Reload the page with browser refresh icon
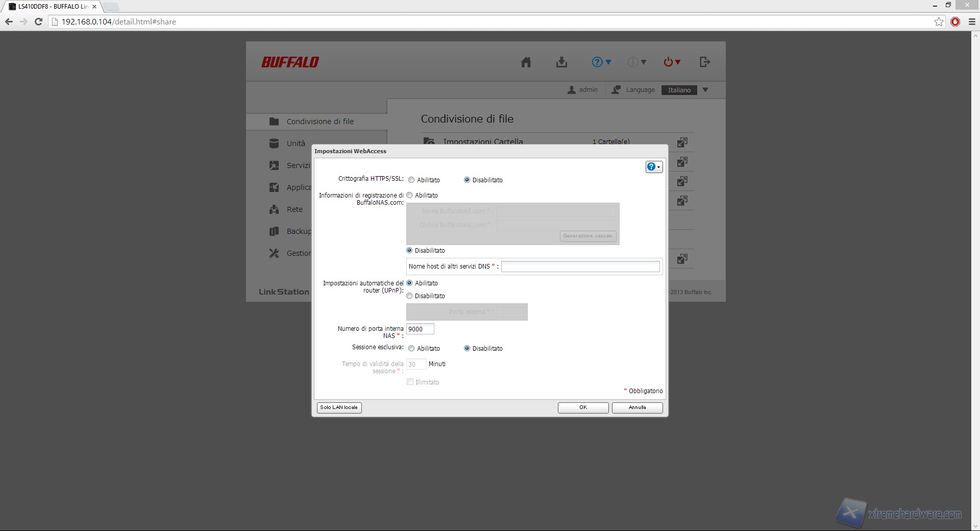 point(38,21)
